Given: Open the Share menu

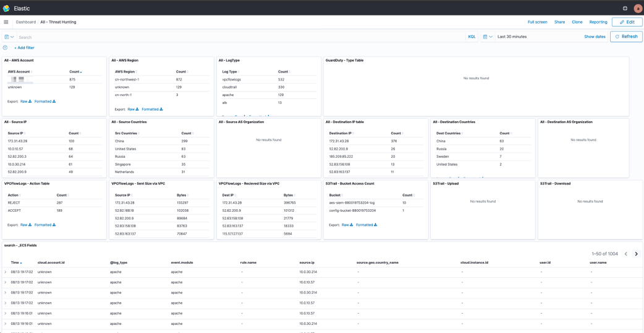Looking at the screenshot, I should click(x=559, y=22).
